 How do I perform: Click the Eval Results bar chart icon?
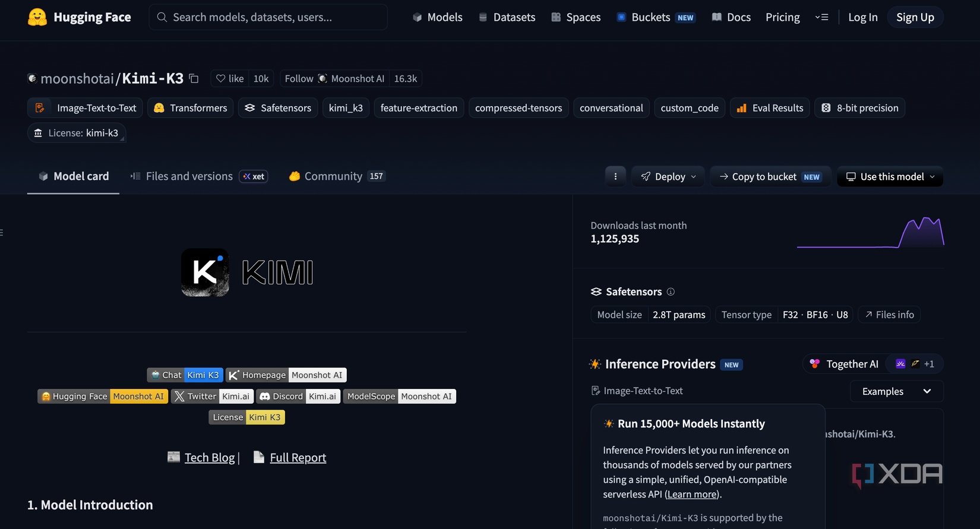pyautogui.click(x=741, y=108)
